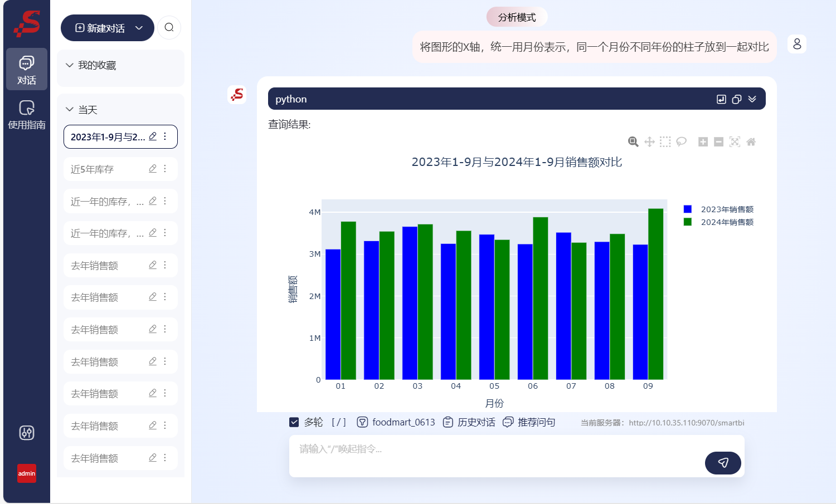This screenshot has height=504, width=836.
Task: Select the chart Lasso Select tool
Action: 681,141
